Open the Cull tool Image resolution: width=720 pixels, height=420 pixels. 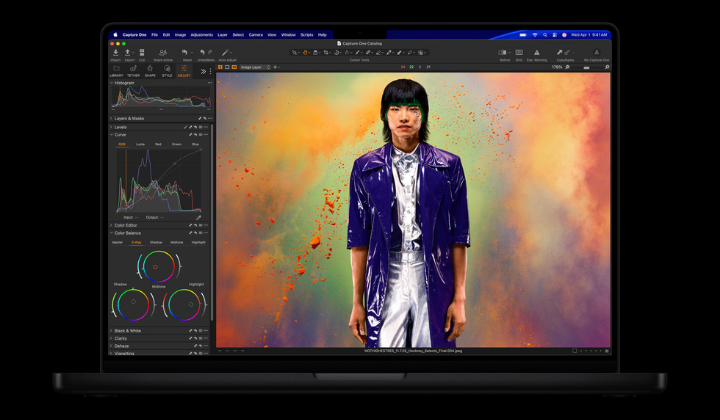141,53
